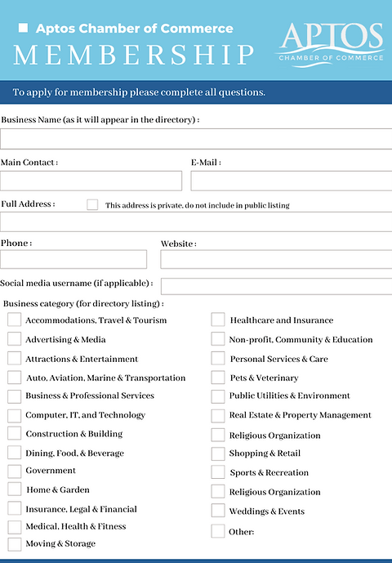The height and width of the screenshot is (563, 392).
Task: Focus the E-Mail input field
Action: click(x=292, y=181)
